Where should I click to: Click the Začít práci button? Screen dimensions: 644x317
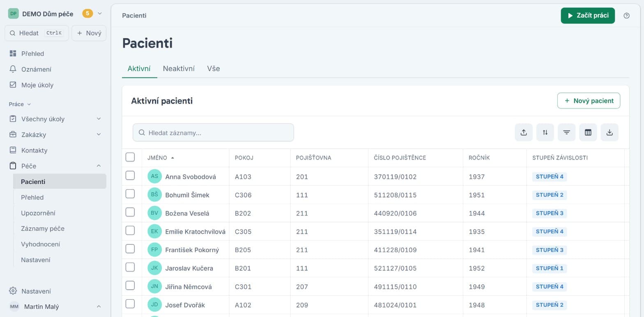pos(588,16)
